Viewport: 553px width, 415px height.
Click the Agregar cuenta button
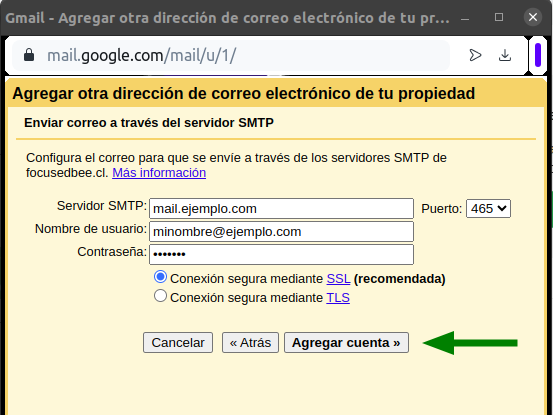point(346,342)
